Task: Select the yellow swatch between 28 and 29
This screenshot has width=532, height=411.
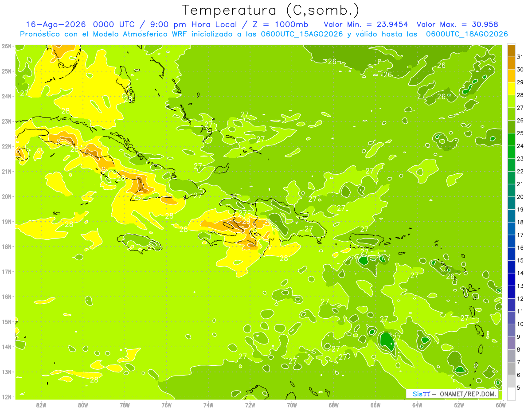Action: click(511, 88)
